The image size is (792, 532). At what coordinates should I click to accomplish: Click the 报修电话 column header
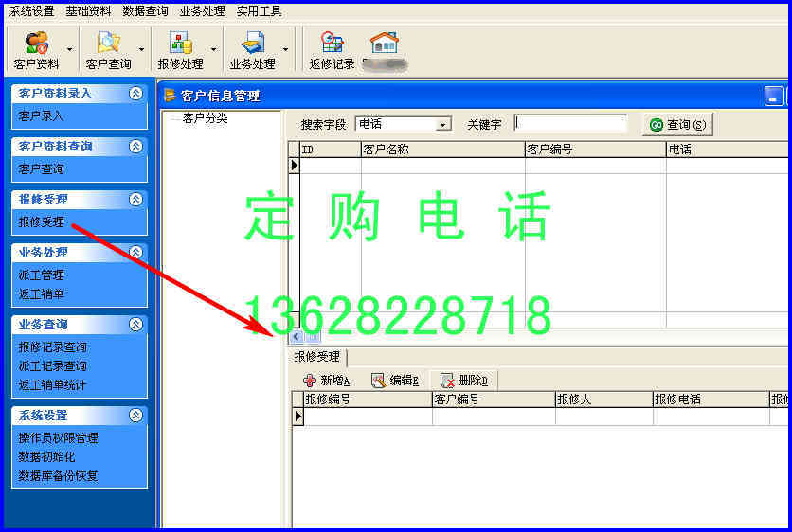tap(711, 399)
